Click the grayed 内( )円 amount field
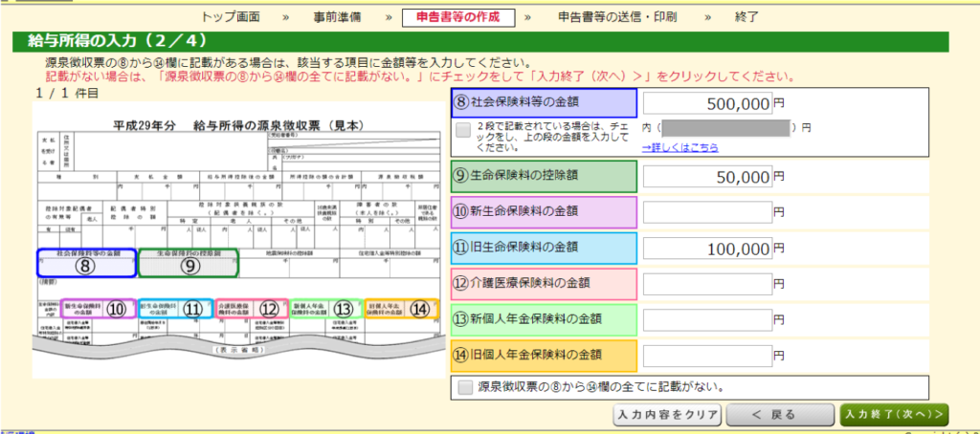 pos(725,128)
